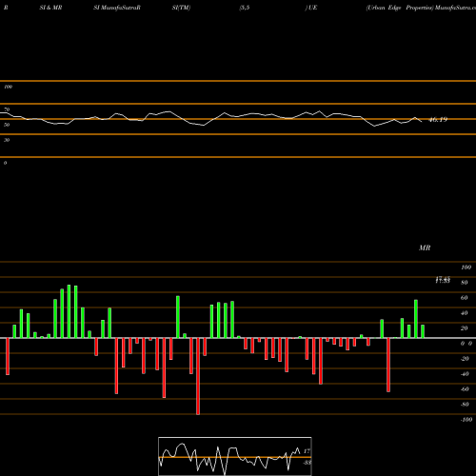Click the ') UE' ticker text
The height and width of the screenshot is (476, 476).
(x=311, y=8)
